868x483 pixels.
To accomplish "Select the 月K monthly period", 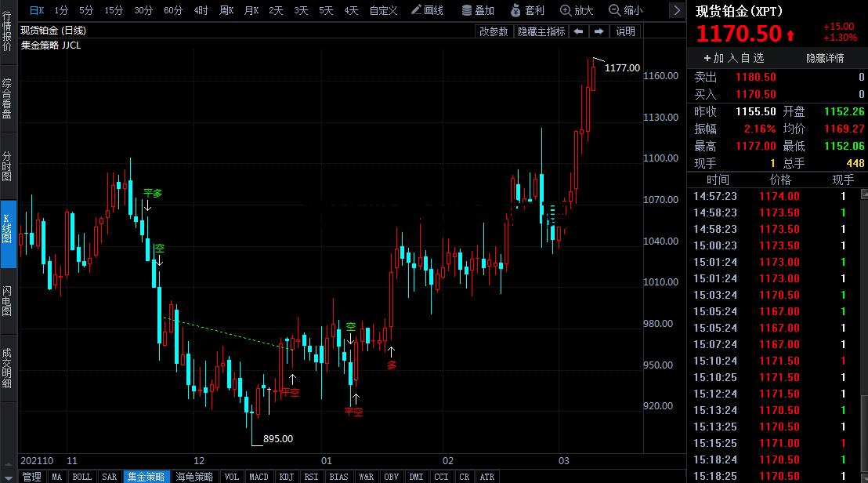I will pyautogui.click(x=251, y=10).
